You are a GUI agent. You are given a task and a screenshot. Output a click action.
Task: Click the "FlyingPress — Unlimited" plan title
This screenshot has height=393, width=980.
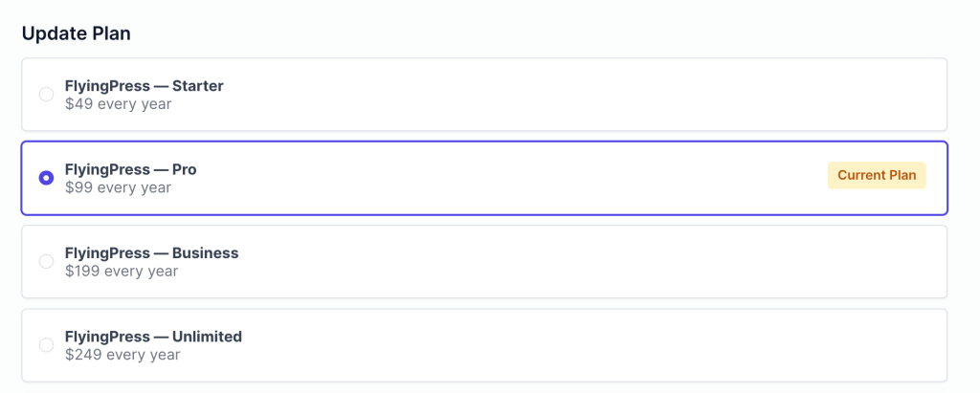point(153,337)
